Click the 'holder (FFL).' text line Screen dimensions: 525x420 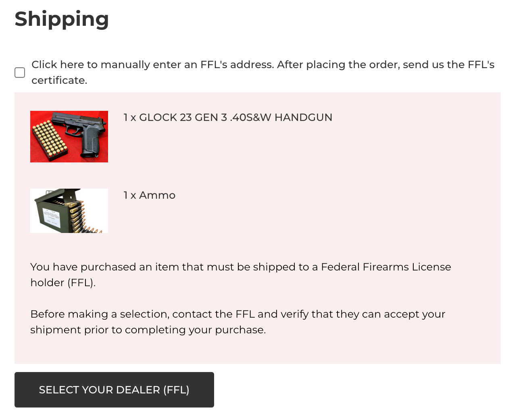point(63,283)
